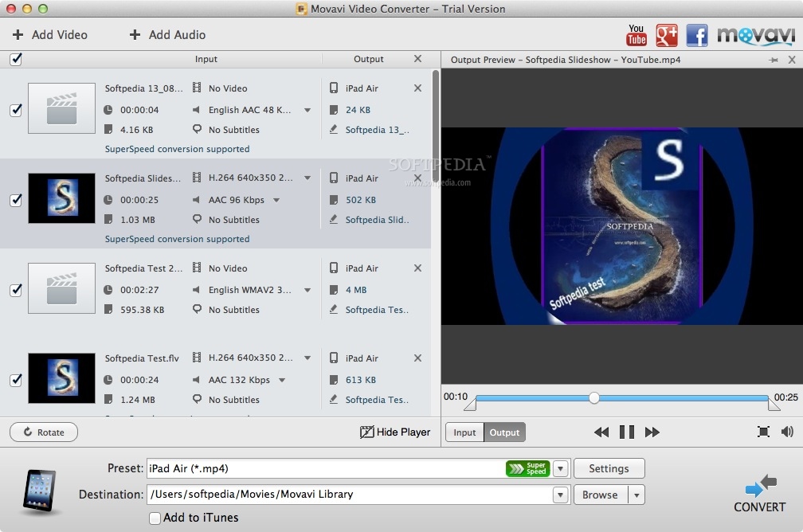Click subtitles icon for Softpedia Test.flv

[198, 399]
